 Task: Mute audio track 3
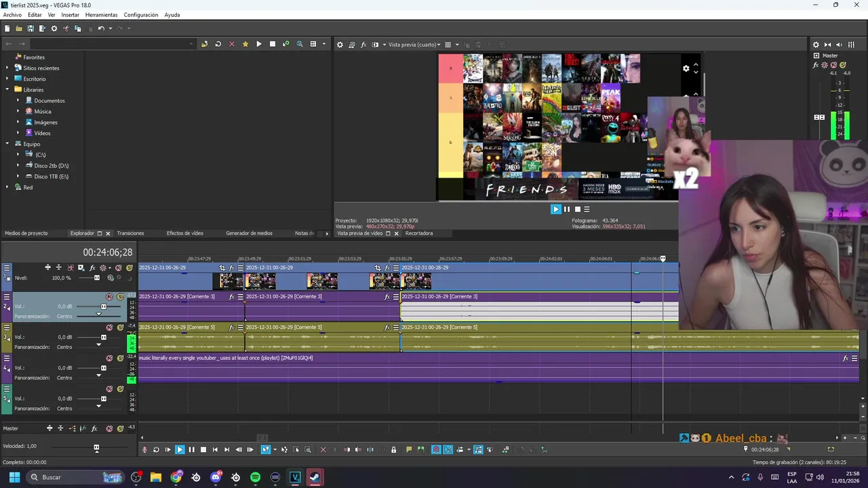click(x=109, y=327)
